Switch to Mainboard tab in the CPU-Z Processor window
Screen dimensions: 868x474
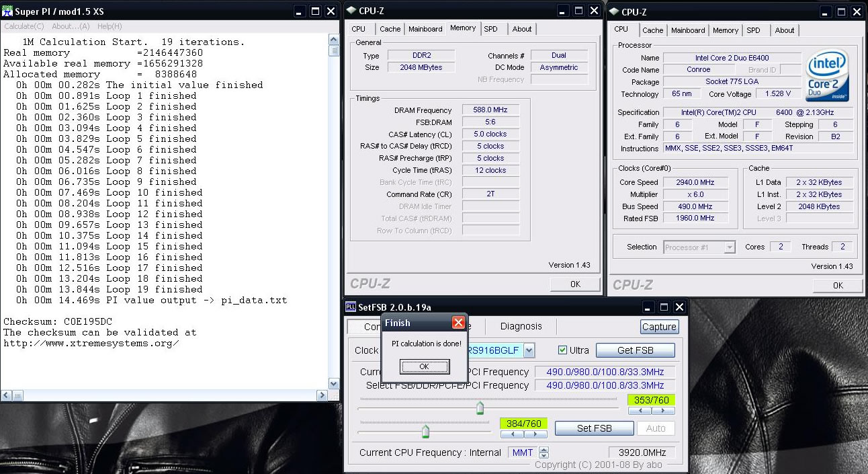click(688, 30)
